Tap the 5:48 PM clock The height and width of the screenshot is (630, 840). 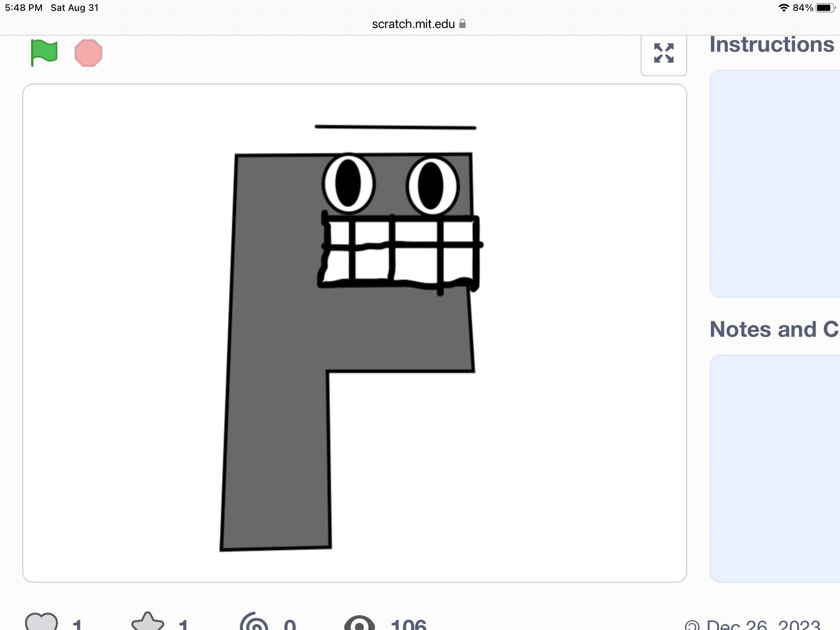(24, 8)
